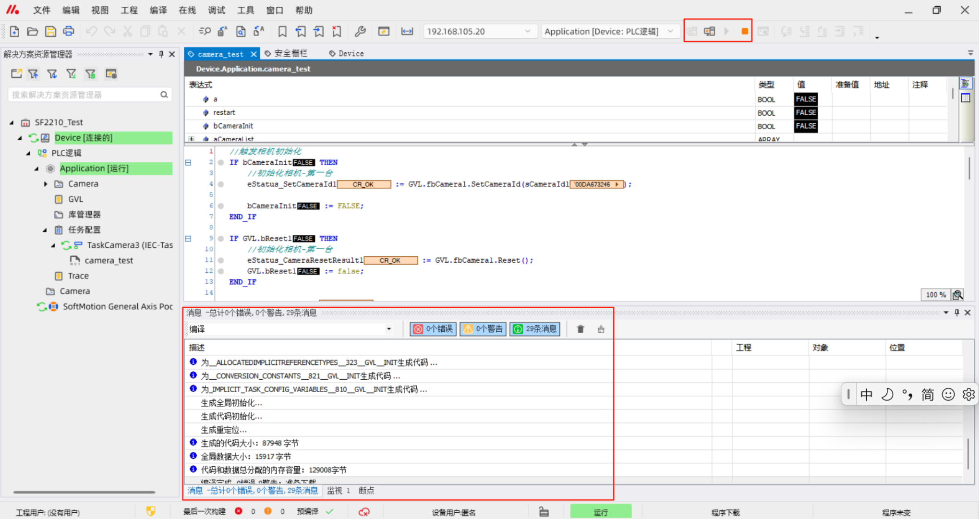Click the trash icon to clear messages

click(581, 329)
